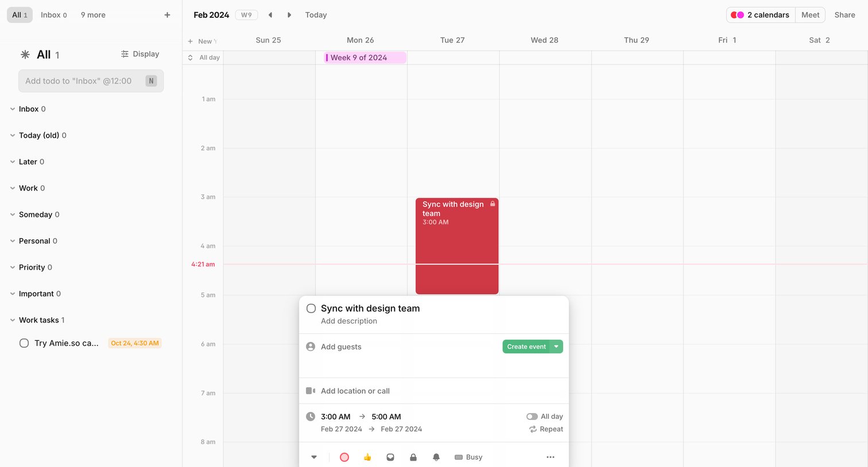Image resolution: width=868 pixels, height=467 pixels.
Task: Select the Tue 27 day header
Action: 452,40
